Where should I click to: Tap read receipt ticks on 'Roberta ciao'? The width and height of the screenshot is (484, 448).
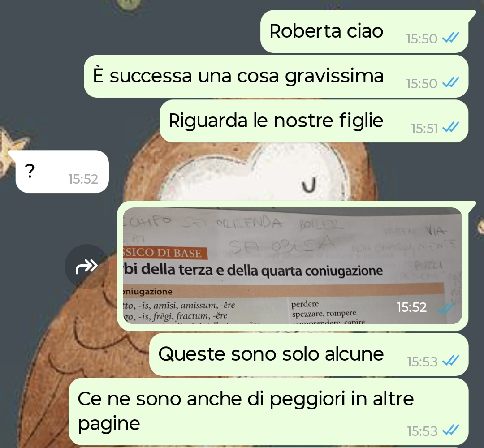tap(451, 38)
